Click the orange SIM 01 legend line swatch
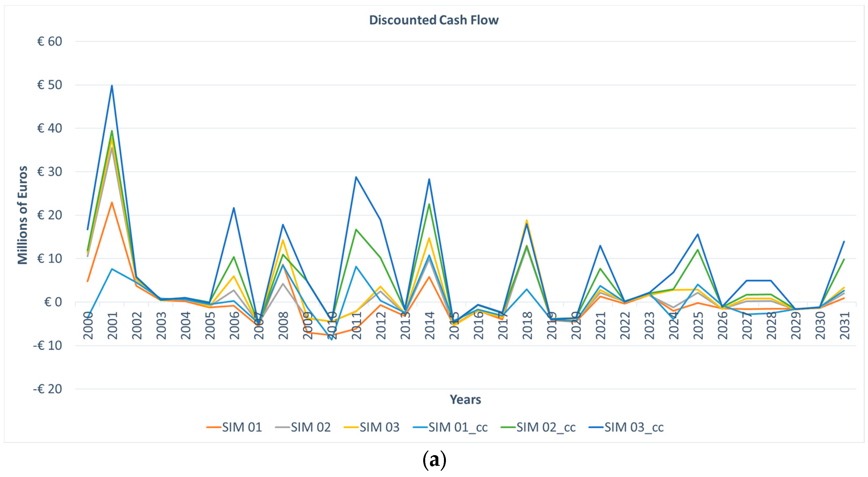The image size is (868, 477). point(214,427)
